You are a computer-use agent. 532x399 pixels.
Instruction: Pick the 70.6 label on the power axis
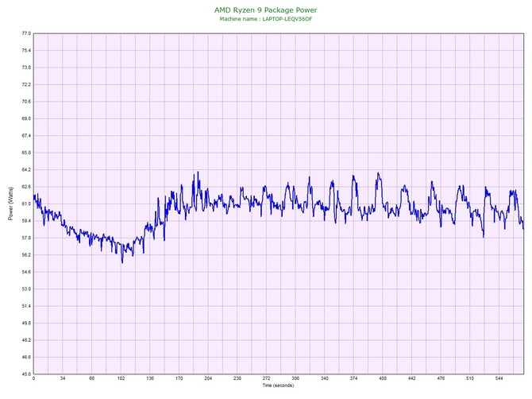click(26, 102)
